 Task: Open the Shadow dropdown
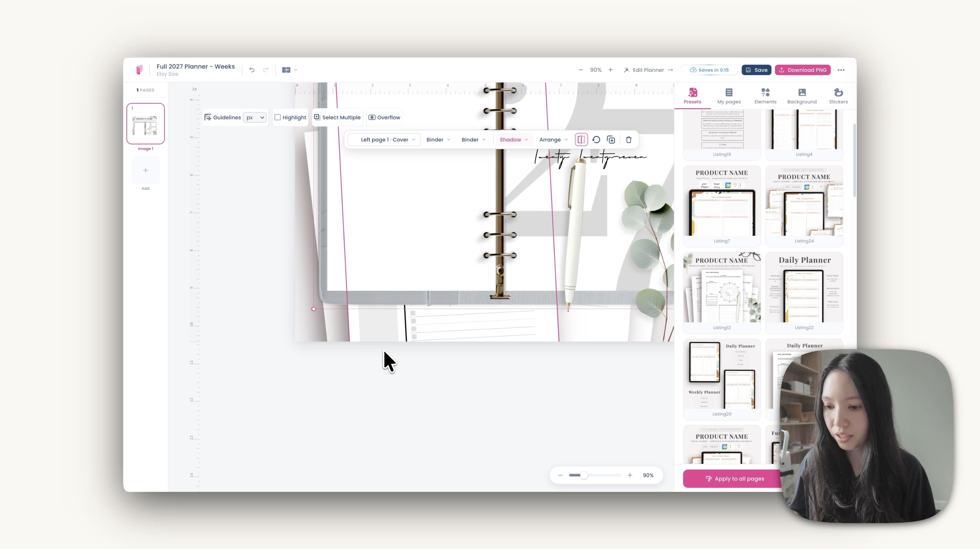[x=514, y=140]
